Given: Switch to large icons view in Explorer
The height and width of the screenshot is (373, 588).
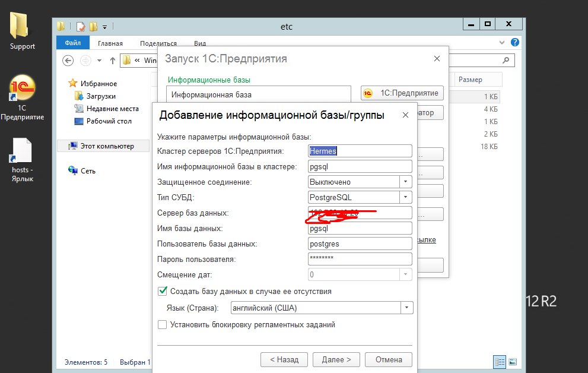Looking at the screenshot, I should pyautogui.click(x=513, y=362).
